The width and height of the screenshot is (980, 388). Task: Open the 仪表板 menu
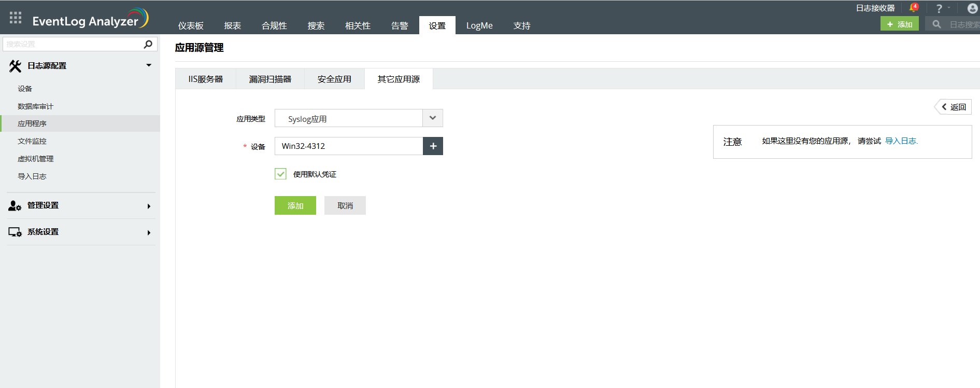coord(191,25)
